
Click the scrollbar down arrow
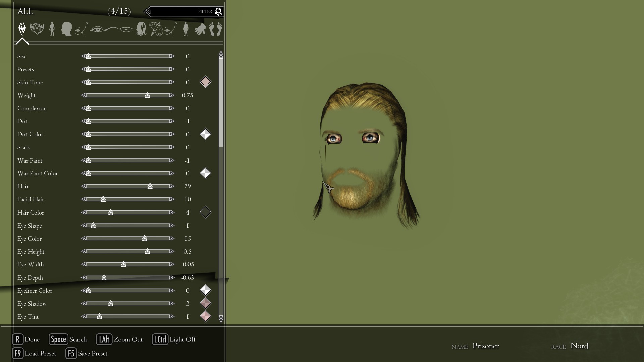[221, 318]
